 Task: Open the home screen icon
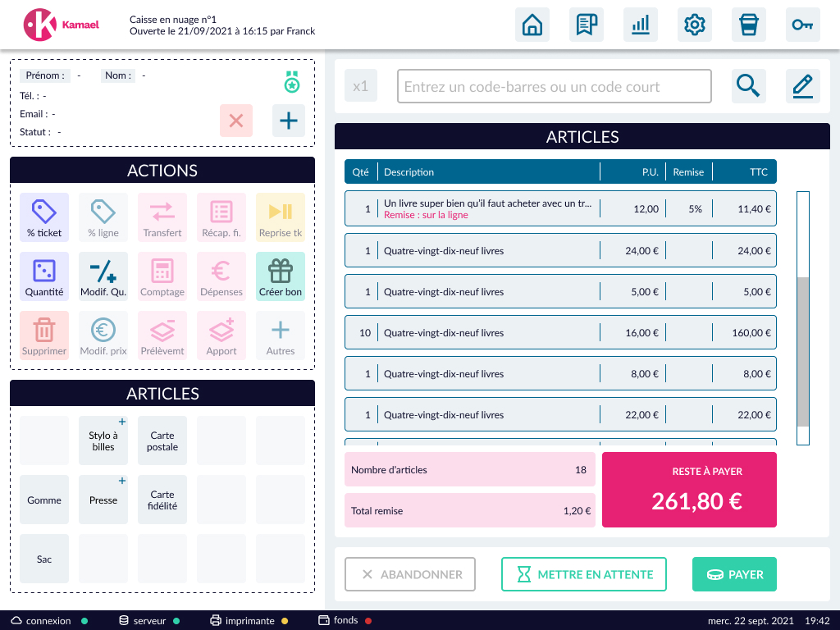[x=532, y=25]
